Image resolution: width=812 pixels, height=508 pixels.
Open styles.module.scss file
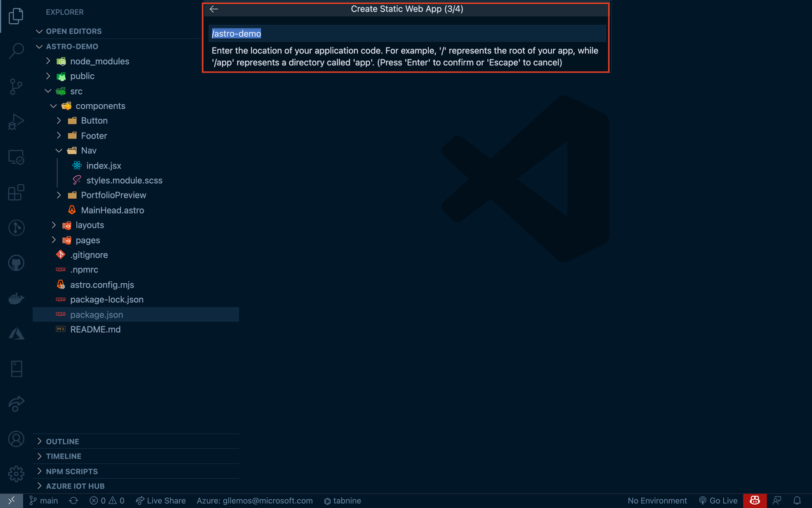click(136, 180)
